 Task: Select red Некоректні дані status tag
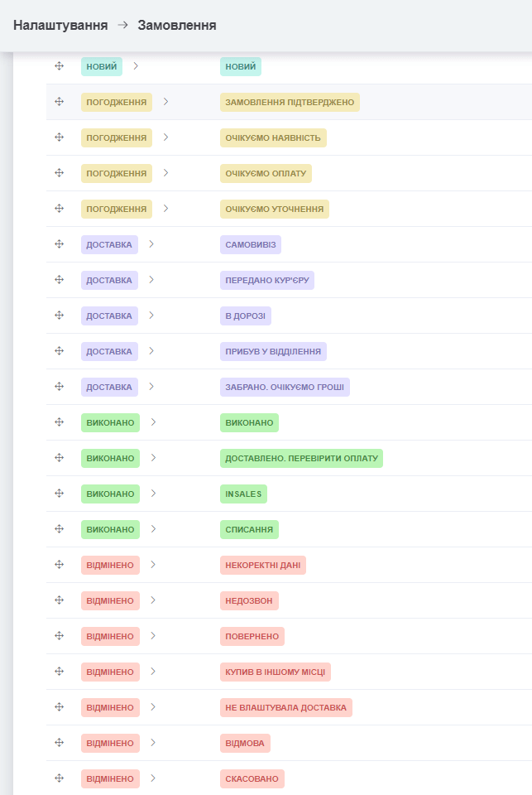263,565
